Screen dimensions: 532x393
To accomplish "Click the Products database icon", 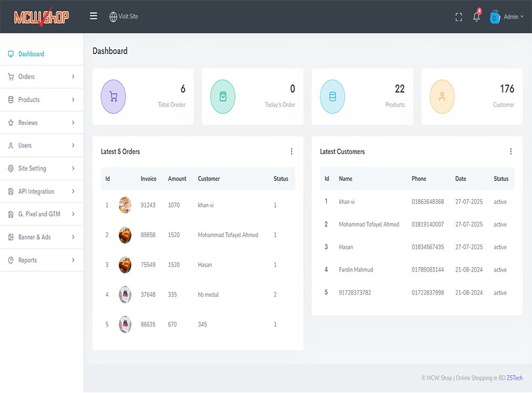I will [x=332, y=96].
